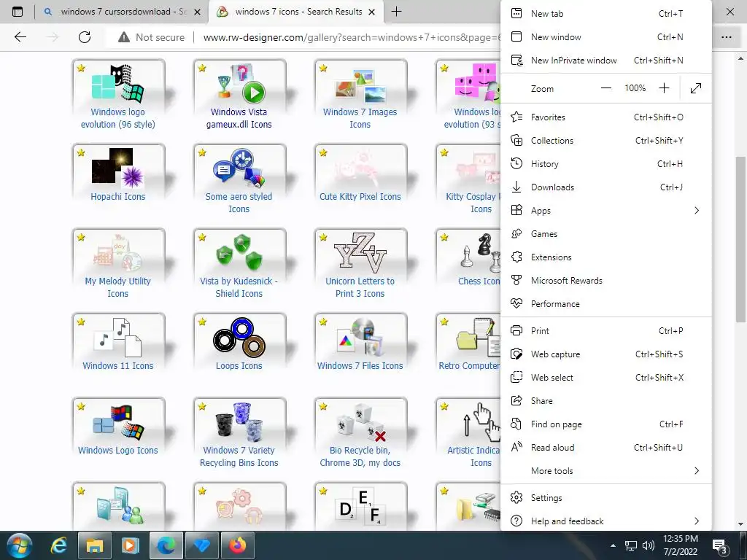
Task: Launch Internet Explorer from taskbar
Action: pos(58,545)
